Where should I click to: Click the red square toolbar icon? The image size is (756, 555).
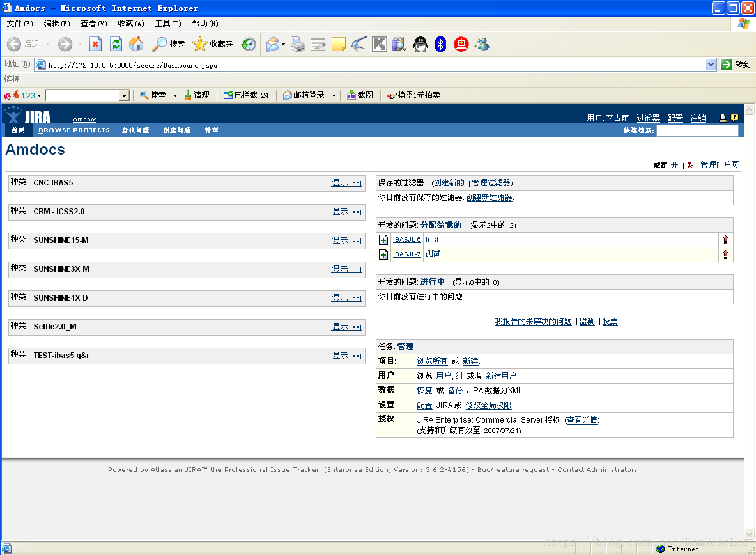(461, 44)
